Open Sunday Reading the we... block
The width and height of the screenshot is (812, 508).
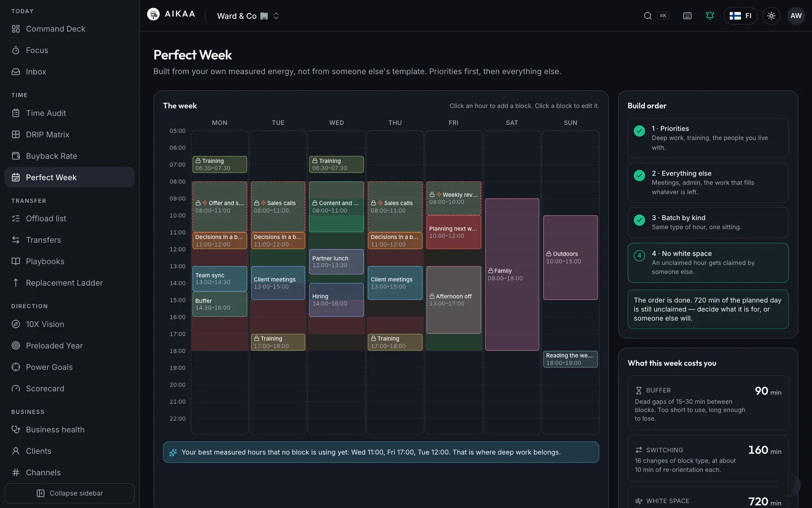[570, 359]
